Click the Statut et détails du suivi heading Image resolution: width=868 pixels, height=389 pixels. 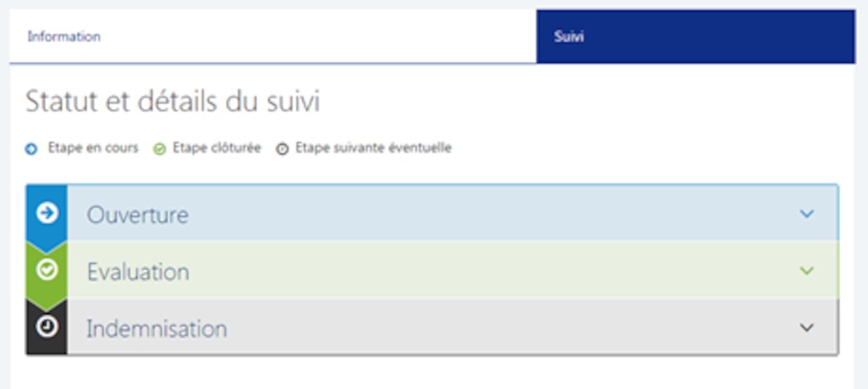[173, 103]
